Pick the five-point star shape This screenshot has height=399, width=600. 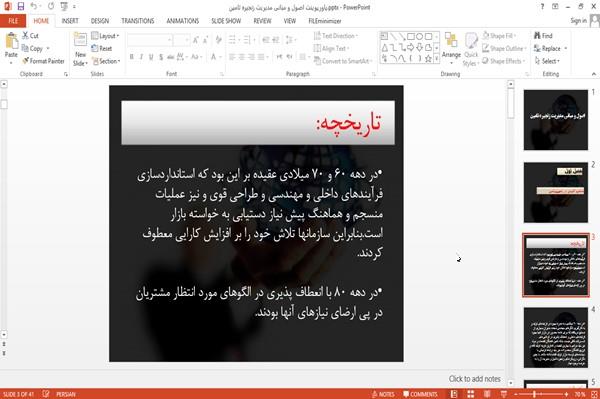[x=428, y=59]
